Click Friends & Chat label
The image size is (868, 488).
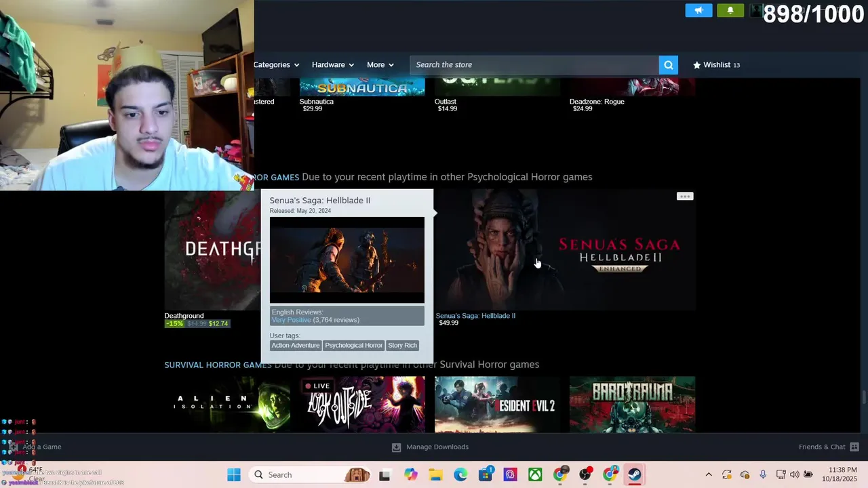[x=822, y=447]
